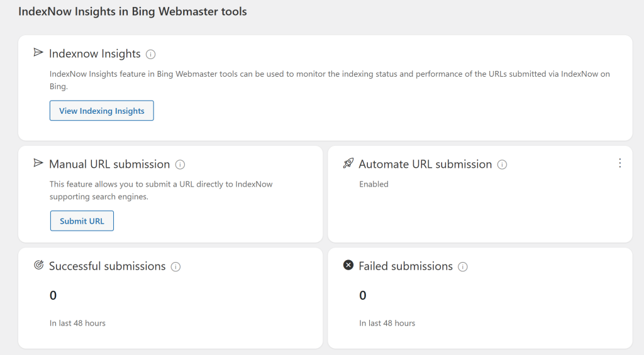Open info tooltip next to Indexnow Insights
The height and width of the screenshot is (355, 644).
tap(151, 54)
